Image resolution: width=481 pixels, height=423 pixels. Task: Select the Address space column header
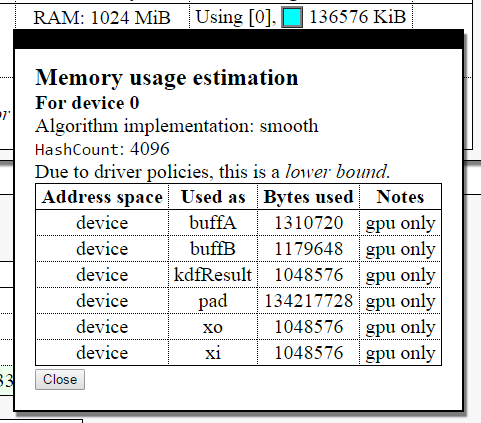click(x=102, y=197)
